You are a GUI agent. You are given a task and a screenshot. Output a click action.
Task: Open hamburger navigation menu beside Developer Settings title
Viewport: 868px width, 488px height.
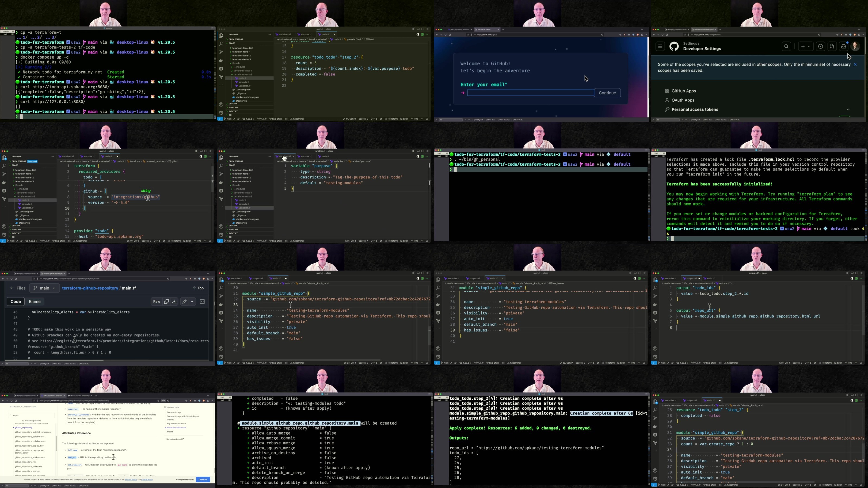tap(660, 46)
